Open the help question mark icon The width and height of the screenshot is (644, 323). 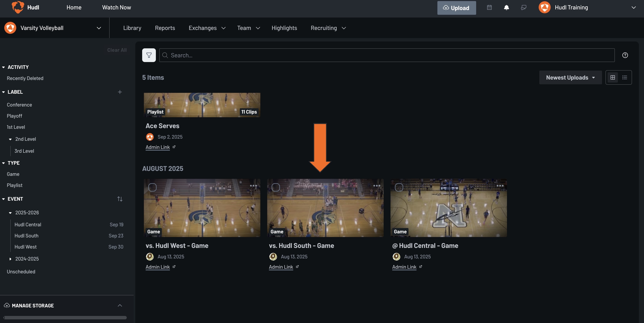[x=625, y=55]
